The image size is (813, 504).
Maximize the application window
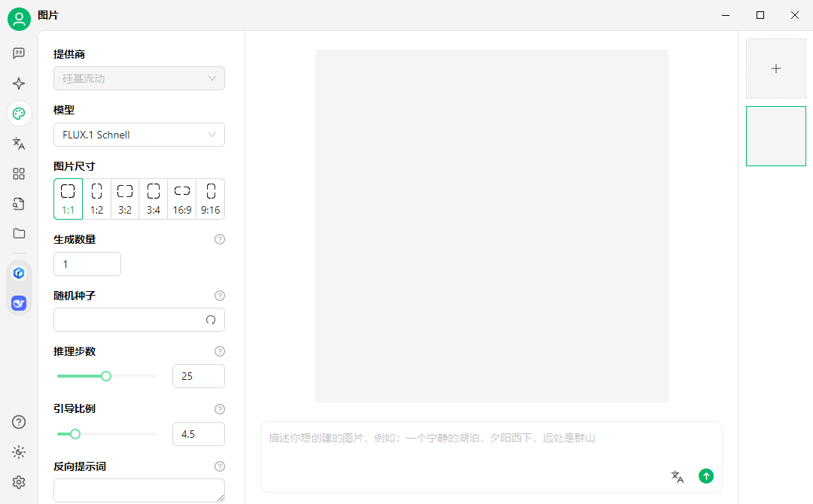coord(760,16)
